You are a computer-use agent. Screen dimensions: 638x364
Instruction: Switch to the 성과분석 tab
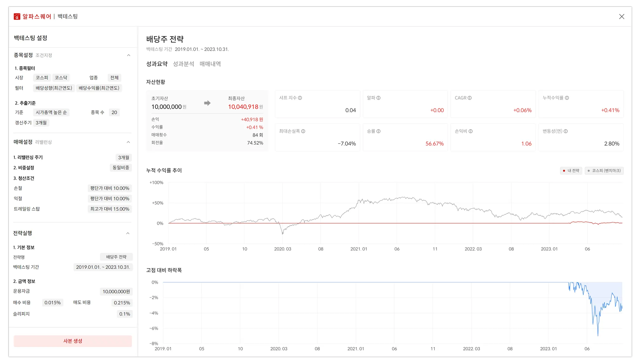pyautogui.click(x=183, y=64)
